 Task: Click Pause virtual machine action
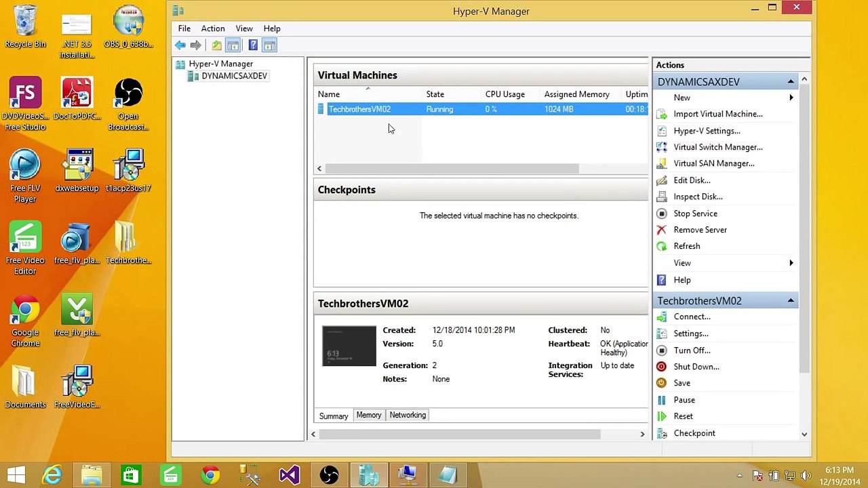684,400
